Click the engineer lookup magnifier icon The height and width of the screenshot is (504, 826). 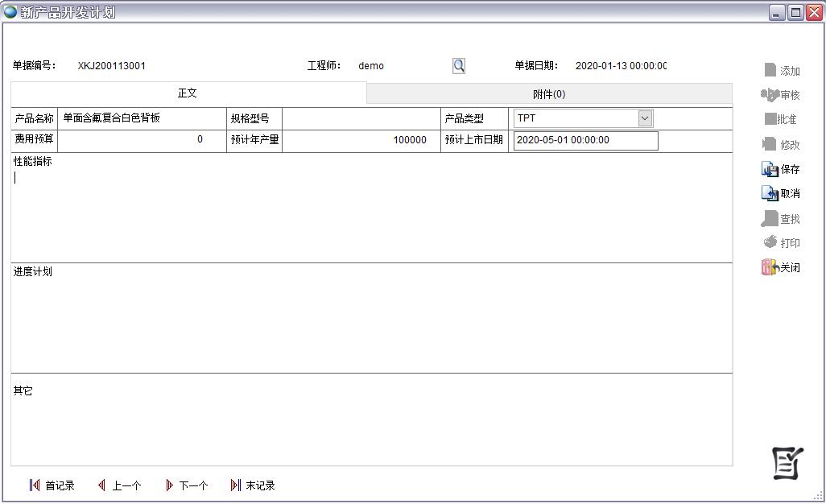point(459,66)
